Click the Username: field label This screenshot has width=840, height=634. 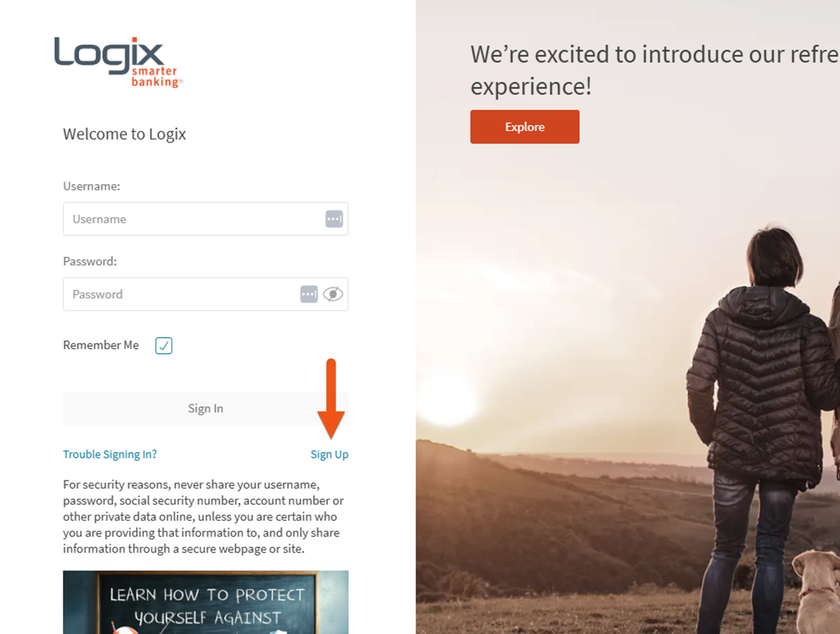click(x=91, y=186)
